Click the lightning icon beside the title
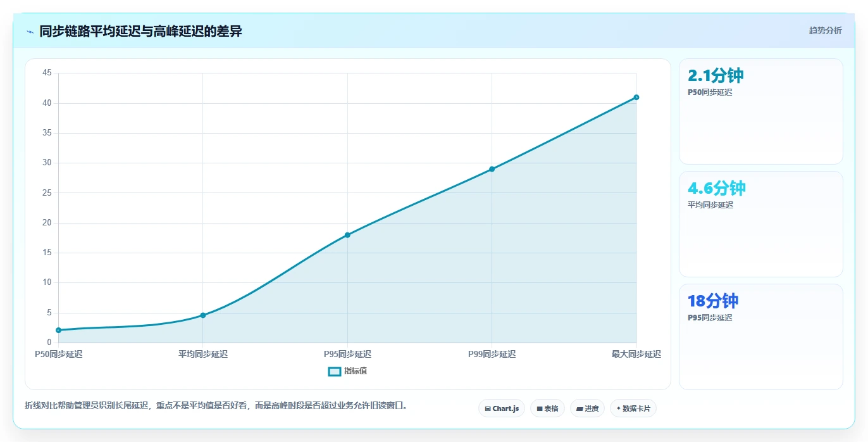 30,32
